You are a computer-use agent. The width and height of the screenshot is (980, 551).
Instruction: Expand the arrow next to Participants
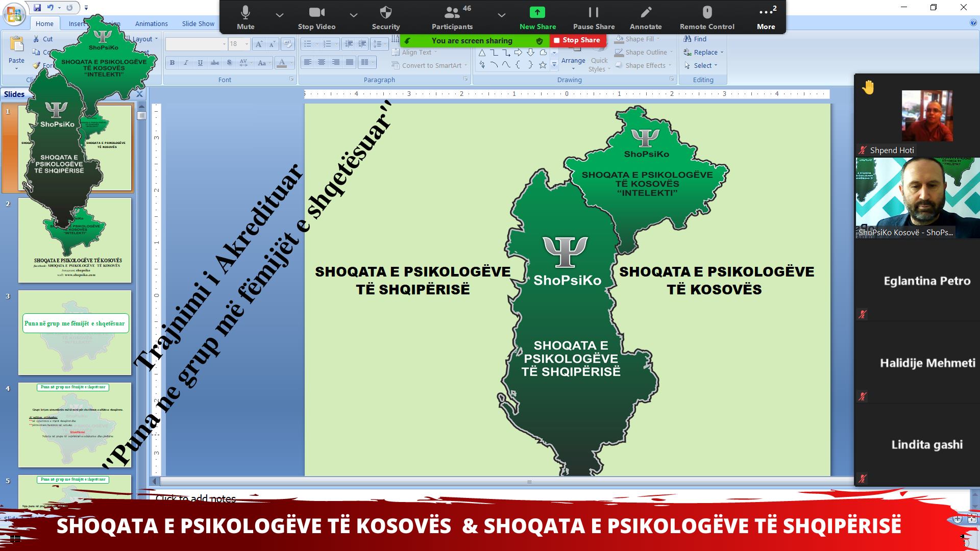click(501, 15)
